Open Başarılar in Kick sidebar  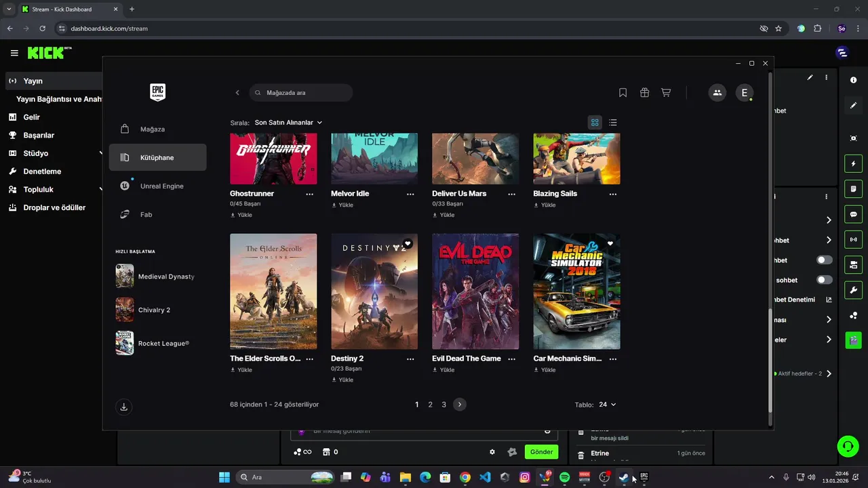[x=53, y=135]
